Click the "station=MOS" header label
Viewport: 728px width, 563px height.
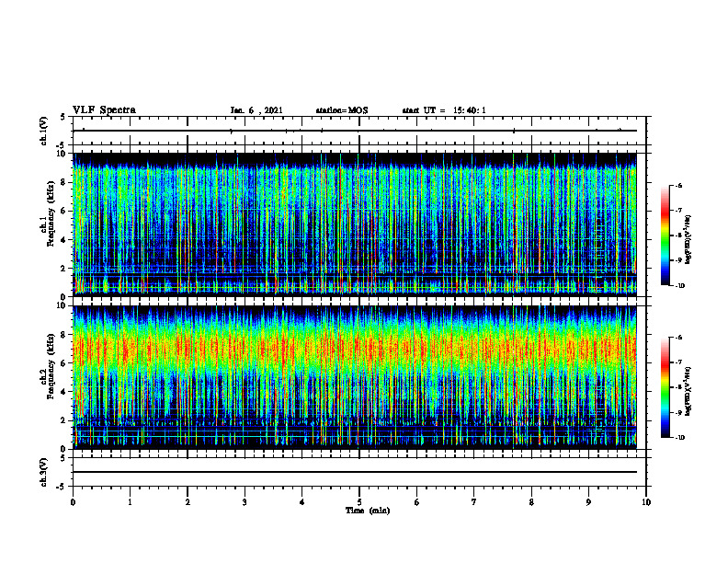click(x=342, y=110)
